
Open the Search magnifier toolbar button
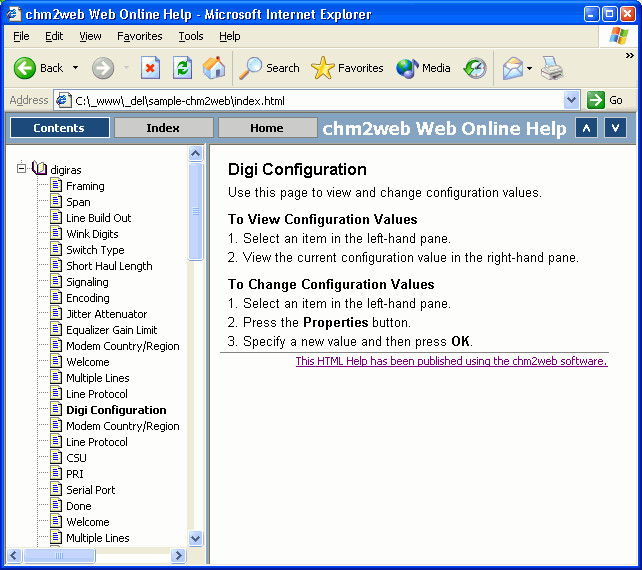coord(269,68)
